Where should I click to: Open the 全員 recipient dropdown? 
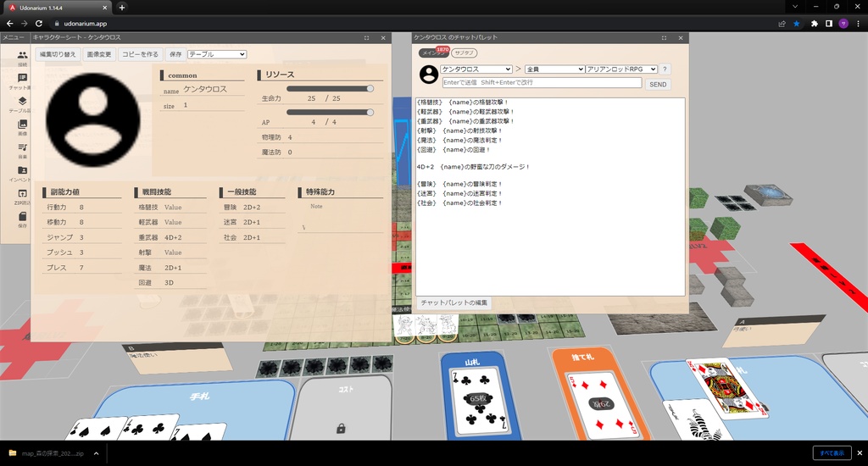pos(554,69)
